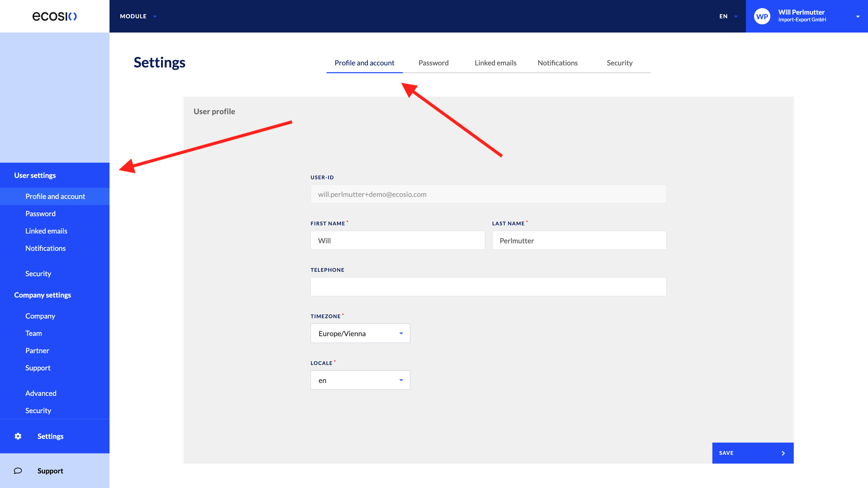This screenshot has height=488, width=868.
Task: Focus the Last Name field
Action: pos(579,241)
